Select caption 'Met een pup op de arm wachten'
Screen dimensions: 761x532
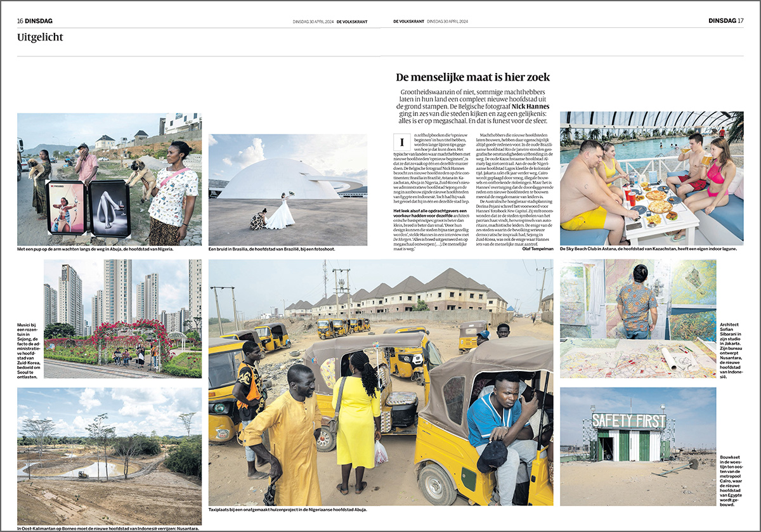click(95, 249)
